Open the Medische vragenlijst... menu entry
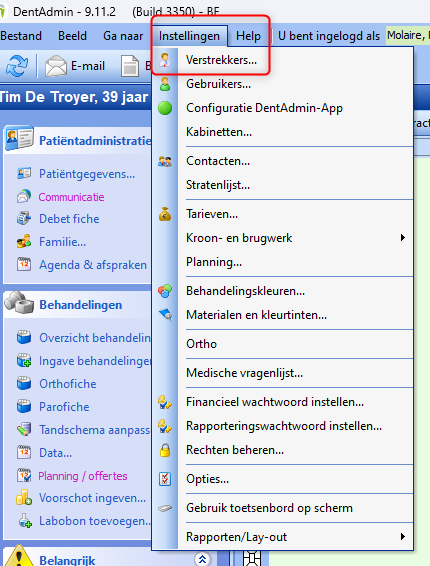The height and width of the screenshot is (566, 430). (x=282, y=373)
